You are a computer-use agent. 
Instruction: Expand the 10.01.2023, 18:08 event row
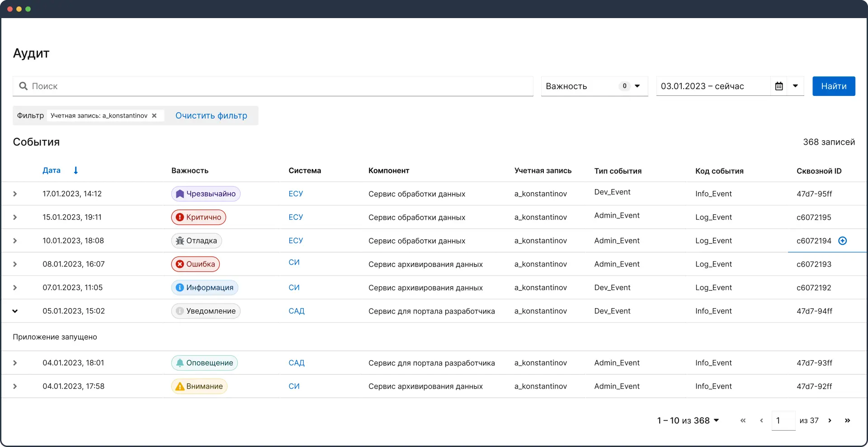15,241
